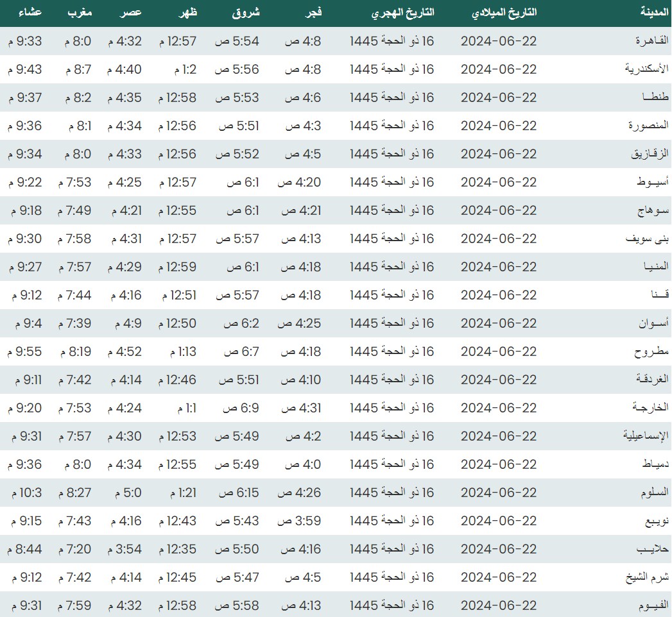
Task: Click the التاريخ الهجري column header
Action: click(403, 13)
